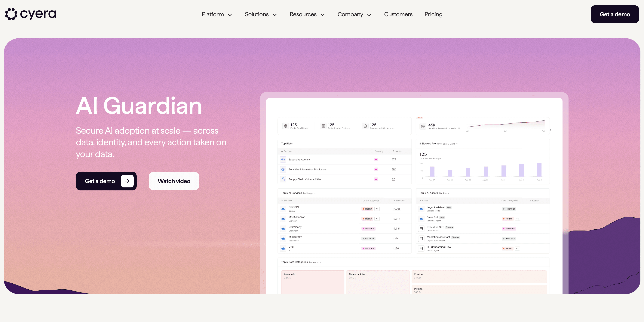Click the Cyera logo in the header

(x=30, y=14)
